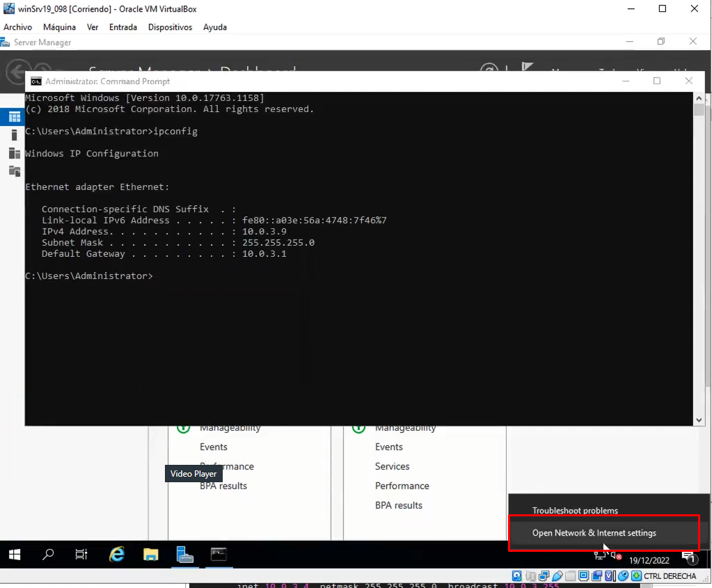Maximize the Command Prompt window
This screenshot has width=712, height=588.
click(656, 81)
